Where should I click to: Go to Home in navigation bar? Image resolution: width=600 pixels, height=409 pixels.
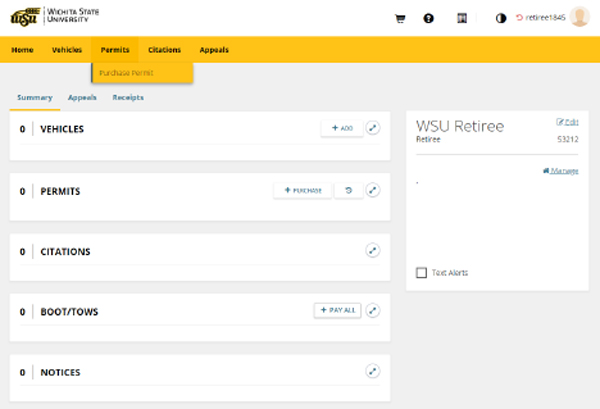[22, 50]
